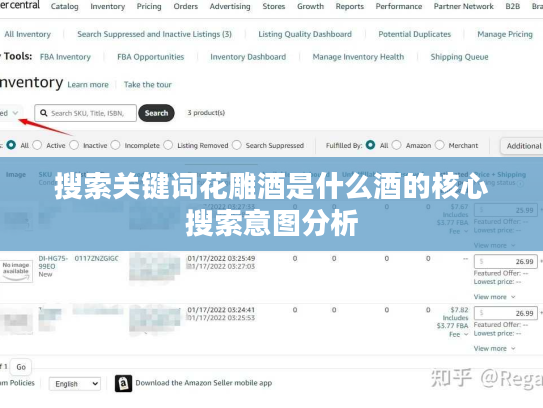543x408 pixels.
Task: Open Search Suppressed and Inactive Listings
Action: (154, 34)
